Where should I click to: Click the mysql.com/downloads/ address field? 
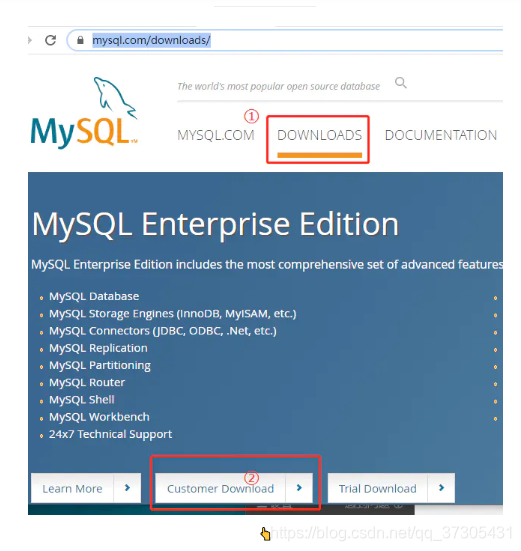(x=285, y=40)
